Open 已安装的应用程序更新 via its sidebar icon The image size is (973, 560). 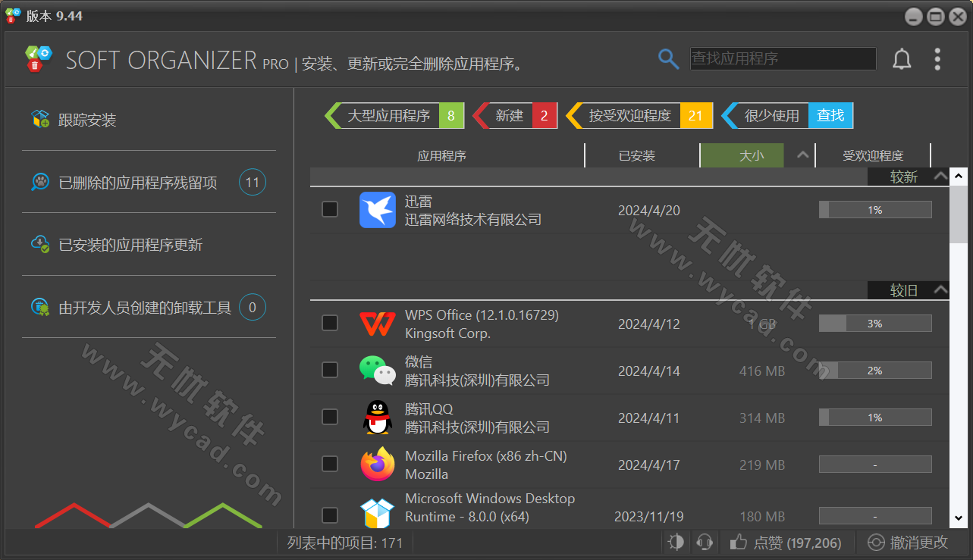tap(40, 244)
